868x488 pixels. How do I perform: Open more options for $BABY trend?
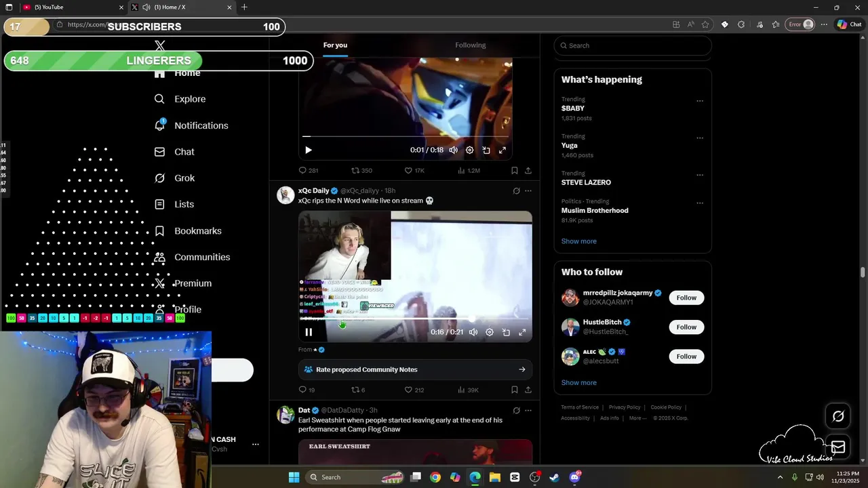point(700,101)
